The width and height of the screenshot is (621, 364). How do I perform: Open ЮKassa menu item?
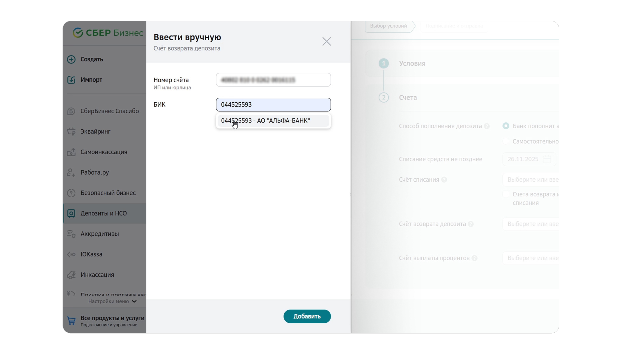pos(91,254)
